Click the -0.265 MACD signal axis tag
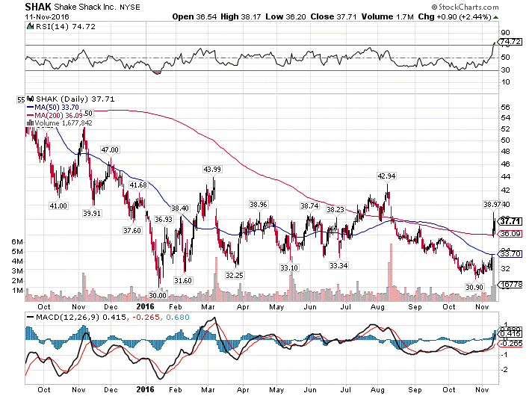 510,344
